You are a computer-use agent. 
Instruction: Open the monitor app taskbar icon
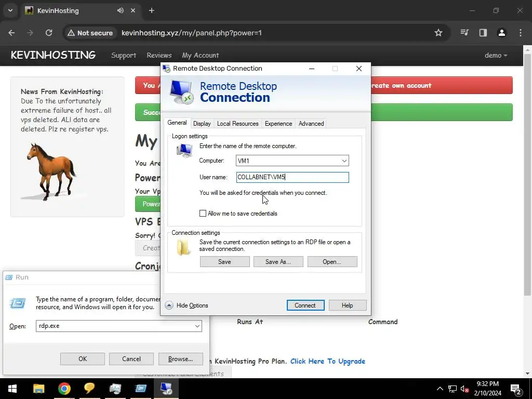tap(115, 389)
